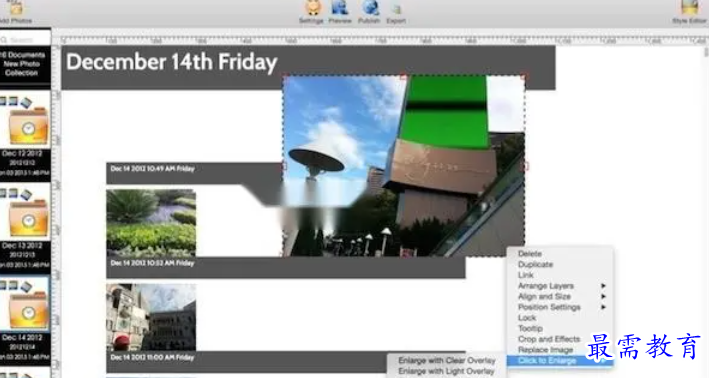The width and height of the screenshot is (709, 378).
Task: Click the Publish globe icon
Action: 369,8
